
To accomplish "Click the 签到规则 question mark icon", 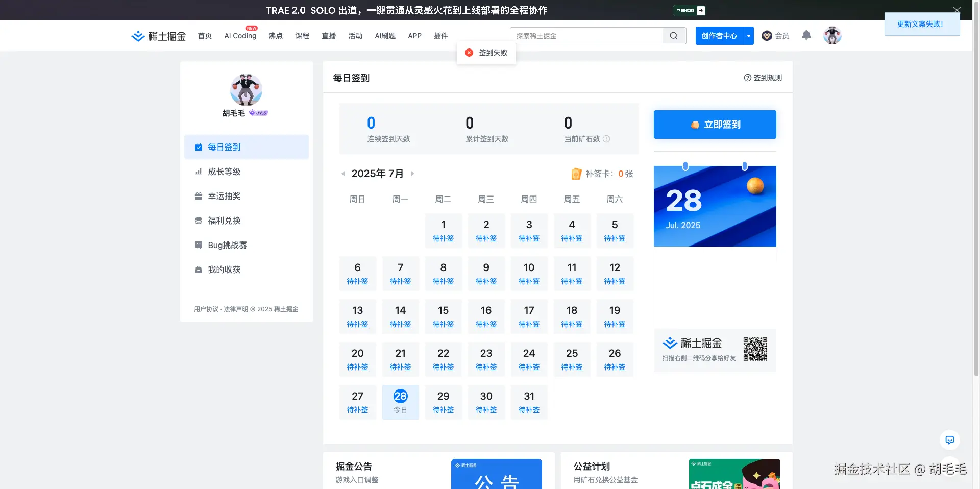I will (747, 78).
